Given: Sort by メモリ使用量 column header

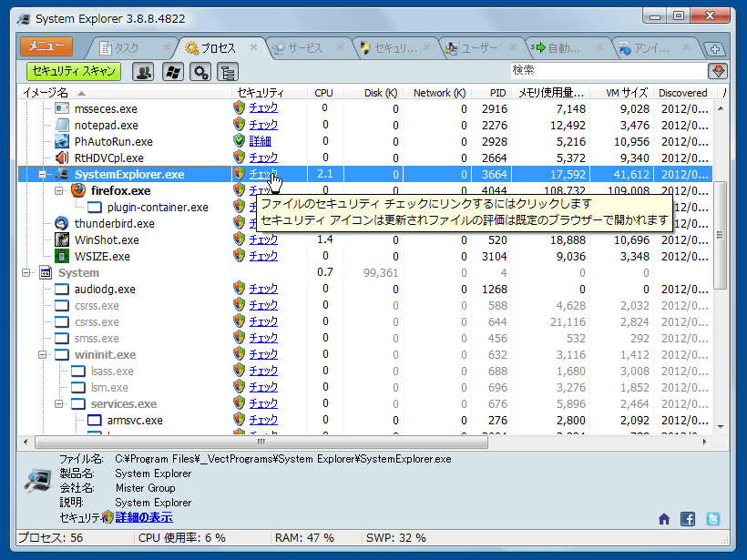Looking at the screenshot, I should point(551,93).
